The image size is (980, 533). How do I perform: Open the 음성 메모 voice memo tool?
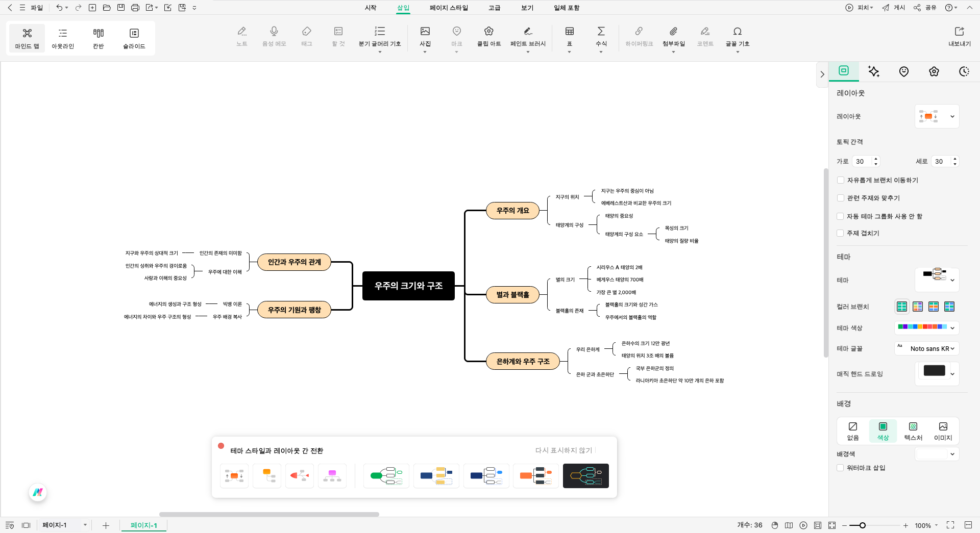coord(274,37)
